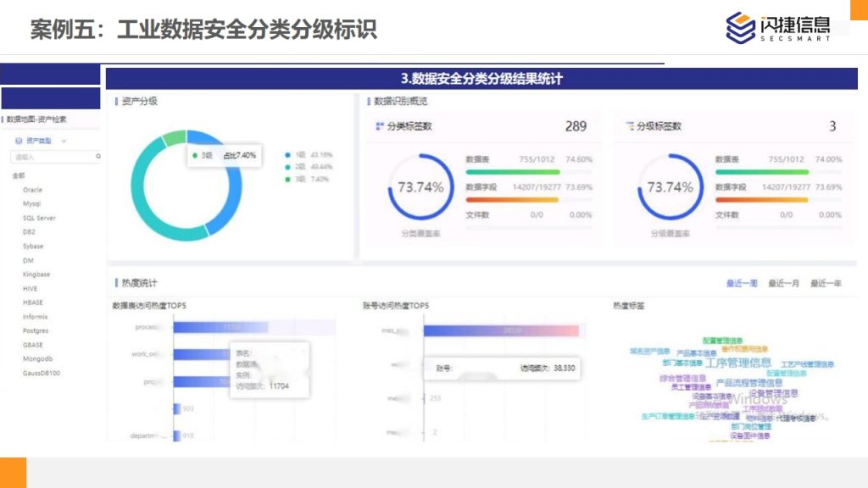This screenshot has height=488, width=868.
Task: Click the 资产分级 panel heading
Action: pyautogui.click(x=139, y=102)
